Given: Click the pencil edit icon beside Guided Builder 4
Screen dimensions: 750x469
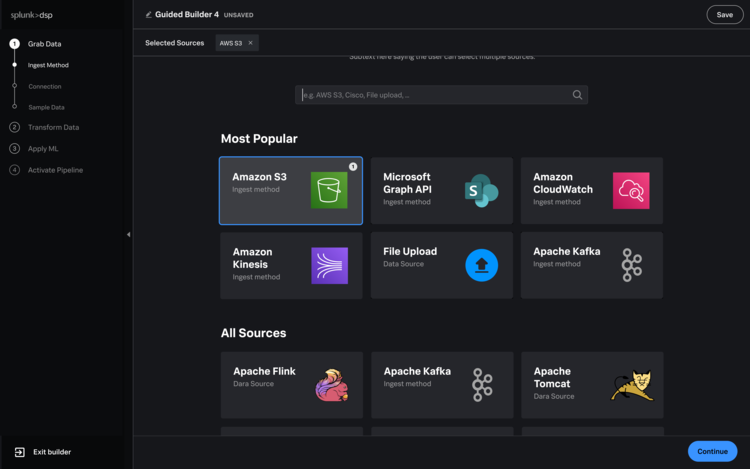Looking at the screenshot, I should click(x=148, y=15).
